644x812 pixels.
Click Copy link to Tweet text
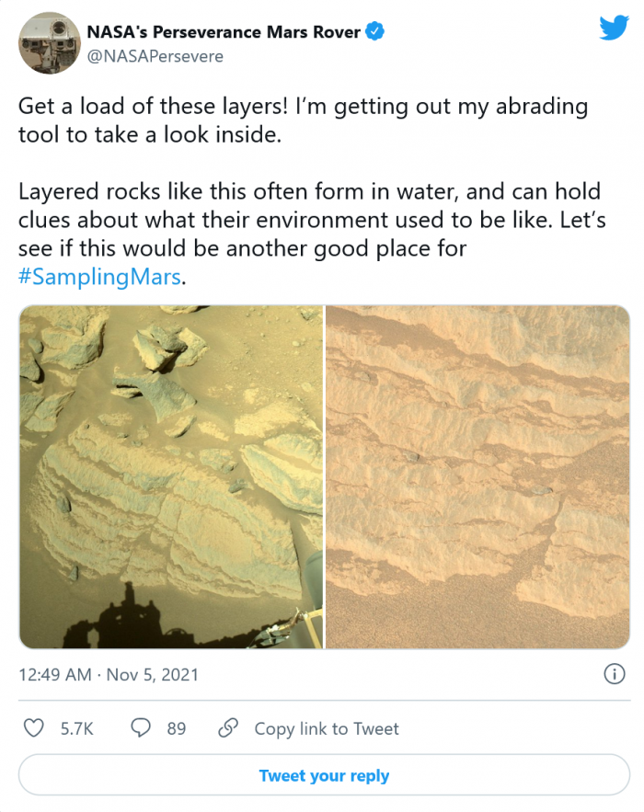point(327,728)
